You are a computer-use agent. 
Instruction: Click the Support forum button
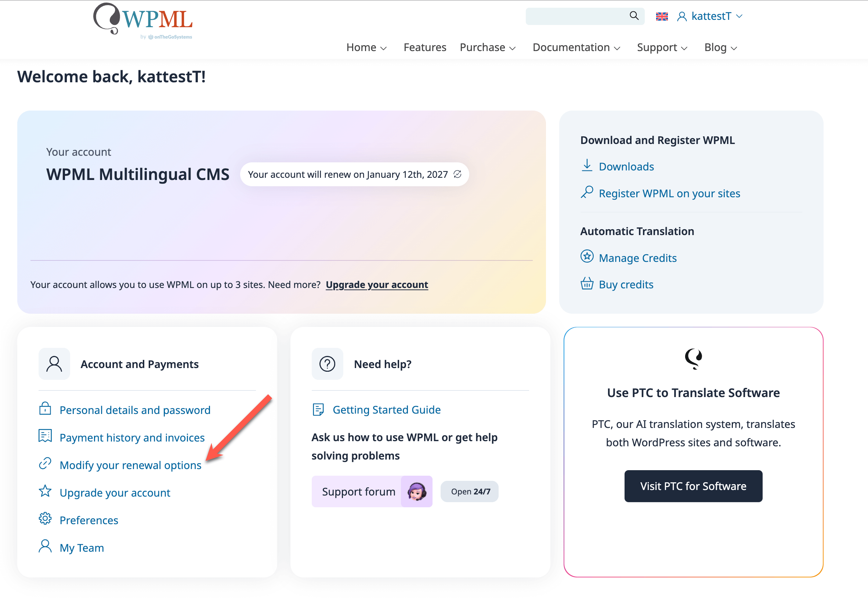[x=372, y=491]
